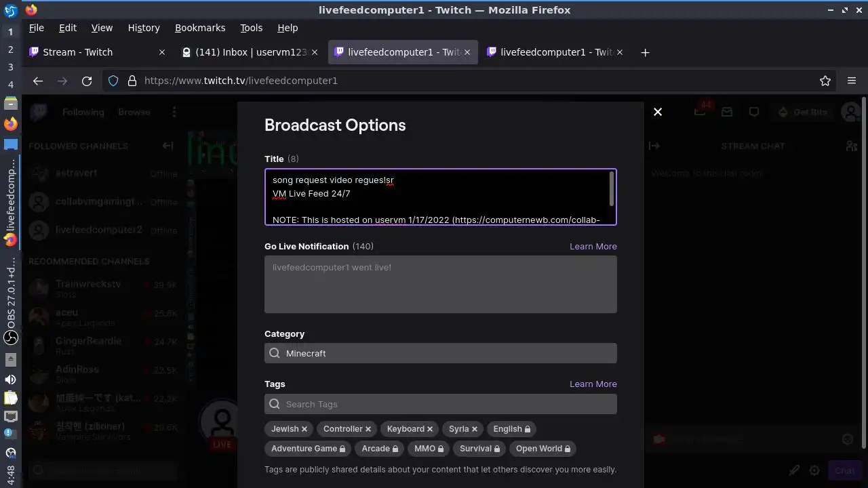Open Learn More beside Tags

(x=593, y=384)
